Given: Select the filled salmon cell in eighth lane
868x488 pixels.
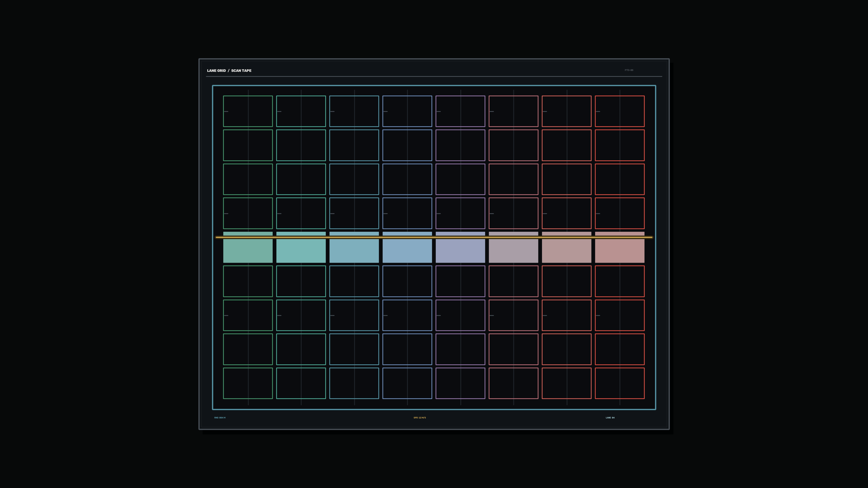Looking at the screenshot, I should click(x=620, y=247).
